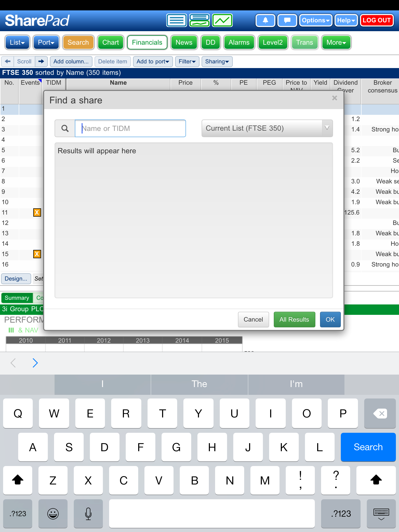Click the Design... button
This screenshot has height=532, width=399.
tap(16, 279)
